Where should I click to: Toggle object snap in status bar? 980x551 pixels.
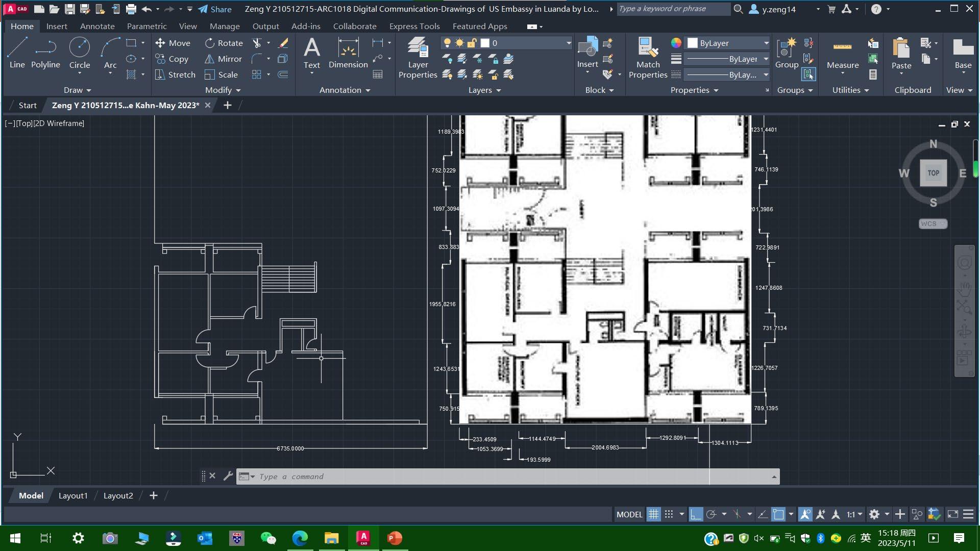(778, 514)
